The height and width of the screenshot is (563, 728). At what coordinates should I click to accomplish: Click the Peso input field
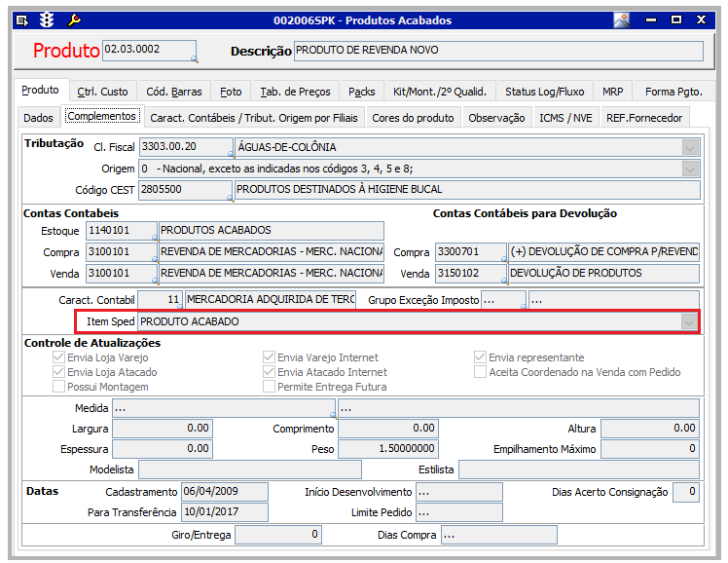[x=387, y=449]
